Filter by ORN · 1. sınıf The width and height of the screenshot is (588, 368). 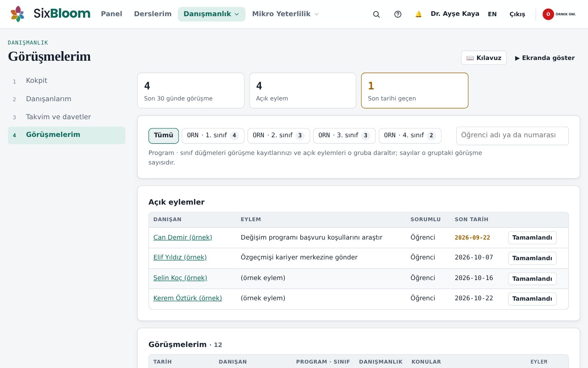pos(213,135)
